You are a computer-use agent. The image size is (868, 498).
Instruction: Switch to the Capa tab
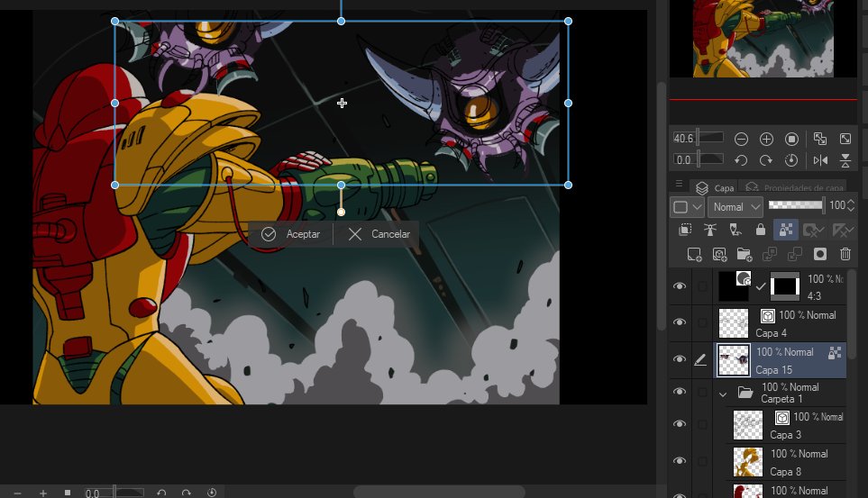click(x=715, y=187)
